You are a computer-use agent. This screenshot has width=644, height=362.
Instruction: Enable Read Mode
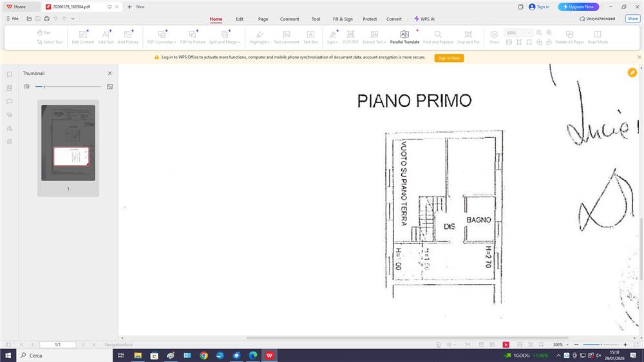point(597,37)
